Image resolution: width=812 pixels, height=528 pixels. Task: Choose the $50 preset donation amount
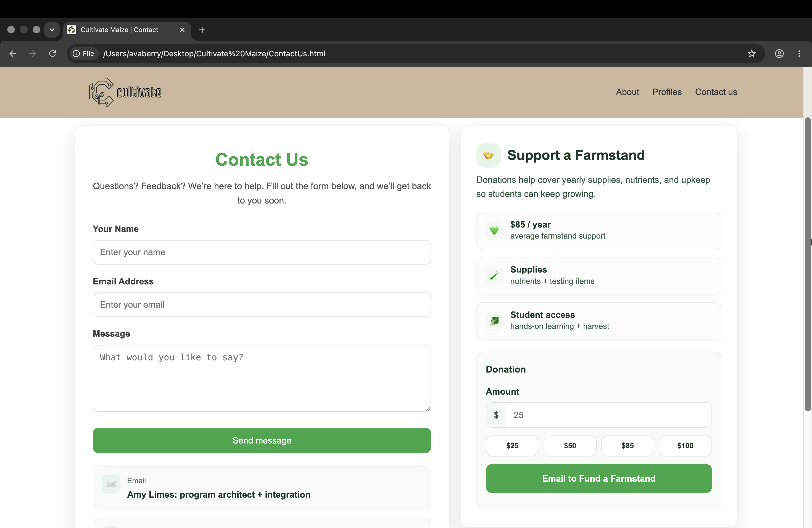click(x=570, y=446)
